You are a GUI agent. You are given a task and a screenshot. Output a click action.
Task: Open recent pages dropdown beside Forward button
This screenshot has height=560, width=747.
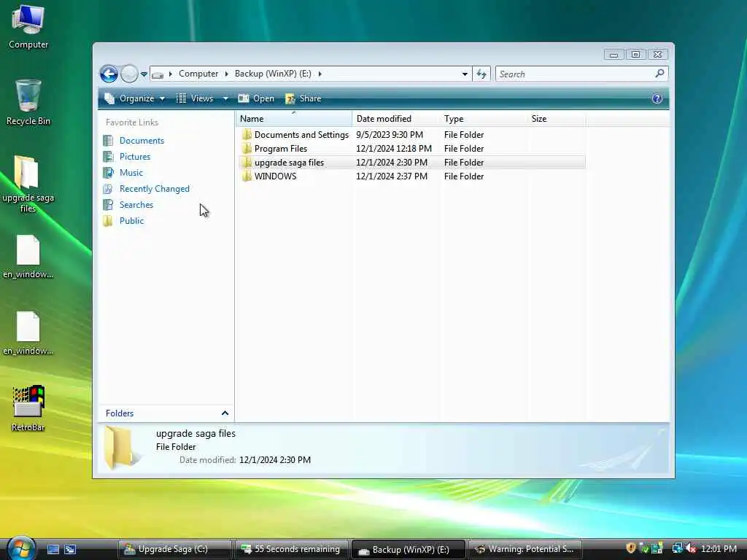tap(144, 74)
